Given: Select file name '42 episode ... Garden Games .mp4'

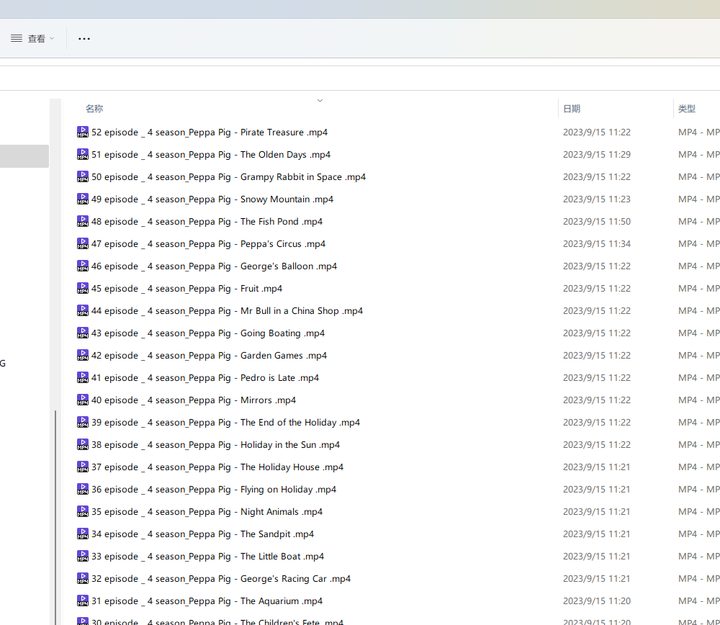Looking at the screenshot, I should click(x=209, y=355).
